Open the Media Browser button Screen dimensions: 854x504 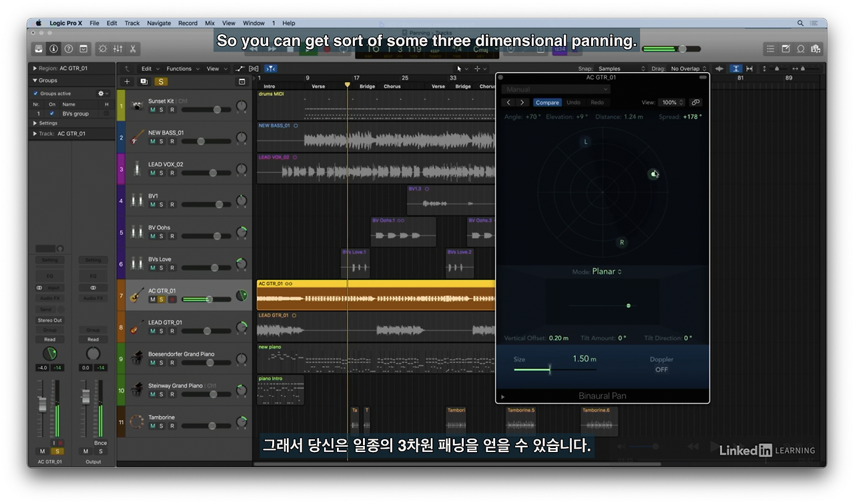pos(815,49)
